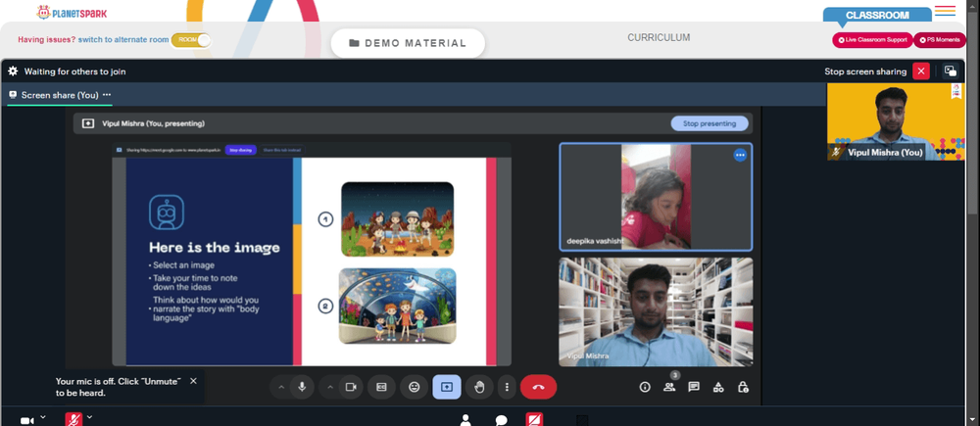Turn on closed captions

tap(381, 387)
